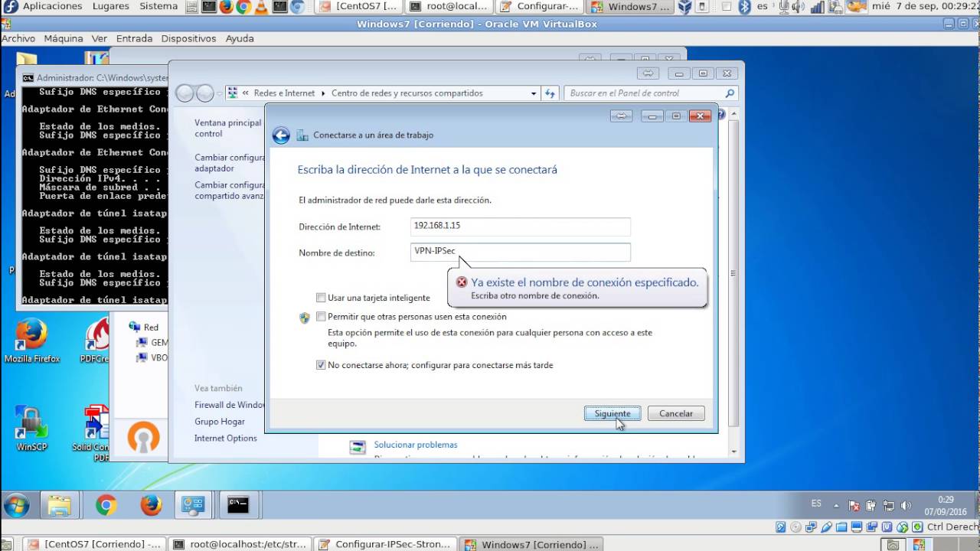The height and width of the screenshot is (551, 980).
Task: Click the power plug tray icon
Action: (x=871, y=506)
